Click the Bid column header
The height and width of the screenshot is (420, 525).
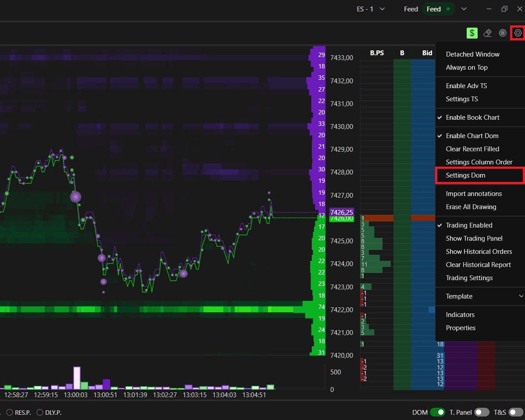427,53
